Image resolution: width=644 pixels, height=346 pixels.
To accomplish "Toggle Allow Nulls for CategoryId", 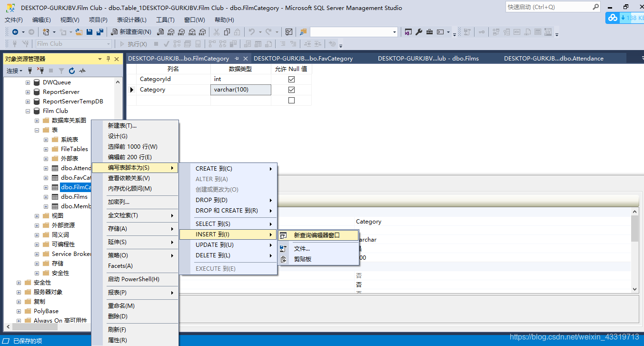I will [291, 79].
